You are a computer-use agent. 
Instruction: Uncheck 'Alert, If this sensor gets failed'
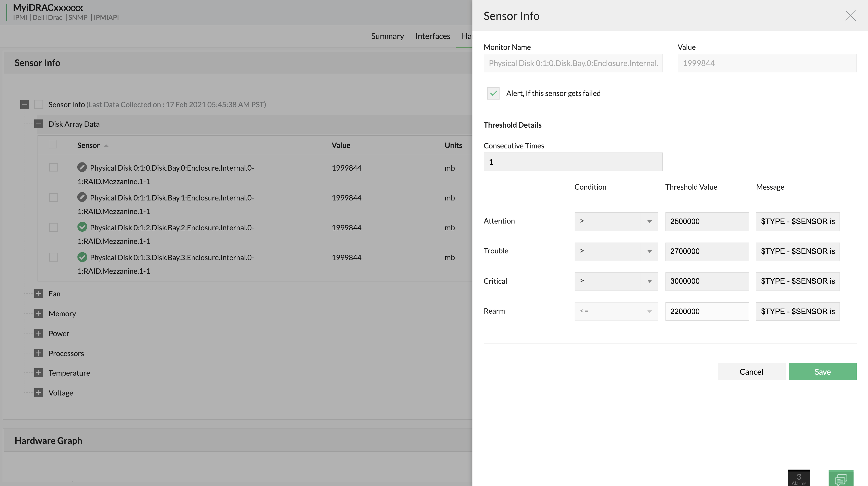pyautogui.click(x=493, y=93)
